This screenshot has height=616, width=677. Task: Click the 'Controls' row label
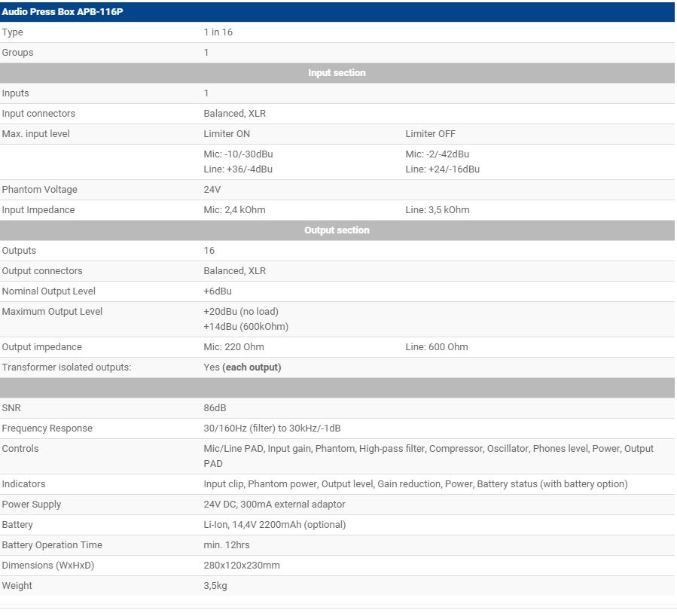(20, 449)
